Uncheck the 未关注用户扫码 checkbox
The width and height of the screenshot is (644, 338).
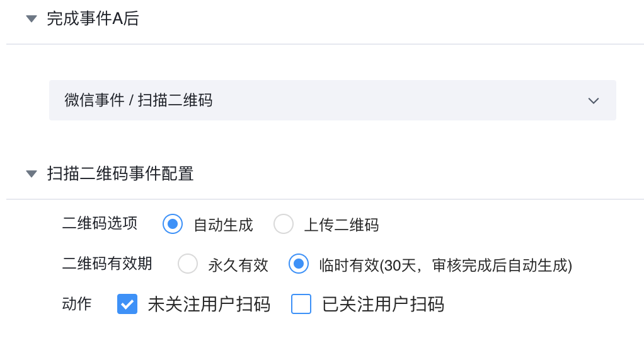click(127, 305)
